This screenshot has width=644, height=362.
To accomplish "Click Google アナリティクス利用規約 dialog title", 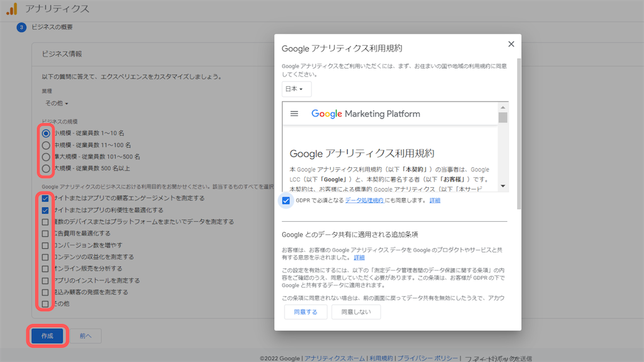I will [341, 48].
